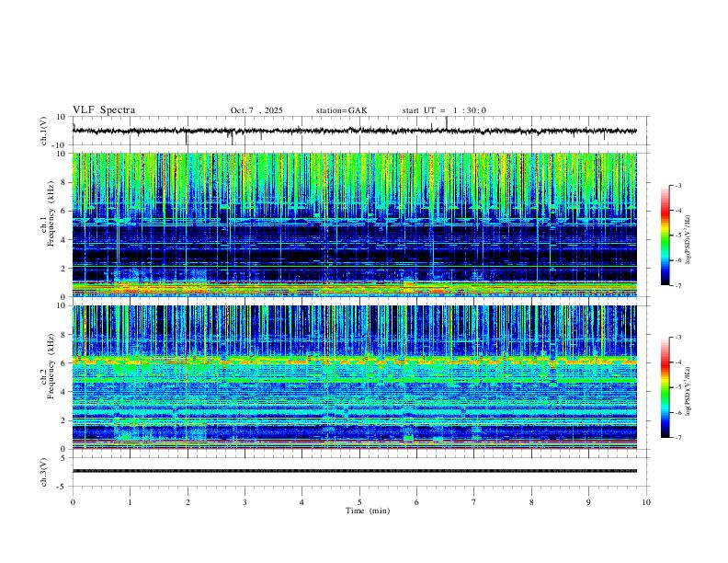
Task: Click the ch.2 "Frequency (kHz)" axis label
Action: [x=51, y=366]
